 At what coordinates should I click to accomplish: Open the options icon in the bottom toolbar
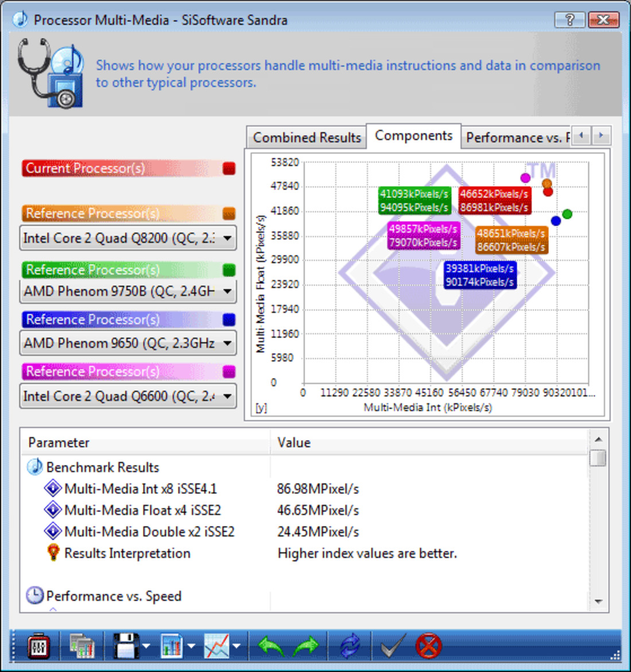coord(38,646)
